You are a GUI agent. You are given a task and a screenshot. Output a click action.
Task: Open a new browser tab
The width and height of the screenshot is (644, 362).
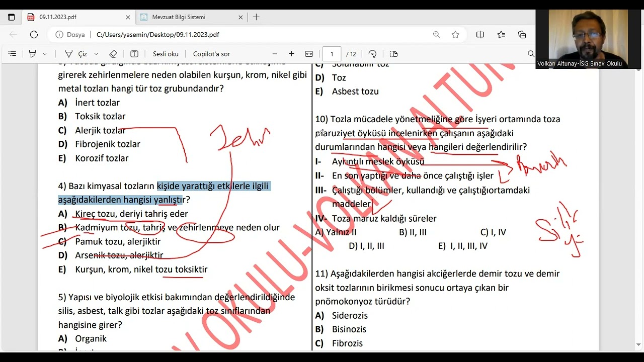click(256, 17)
